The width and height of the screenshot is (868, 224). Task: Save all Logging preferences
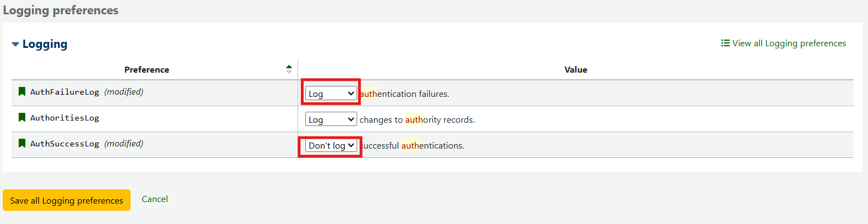pos(67,200)
